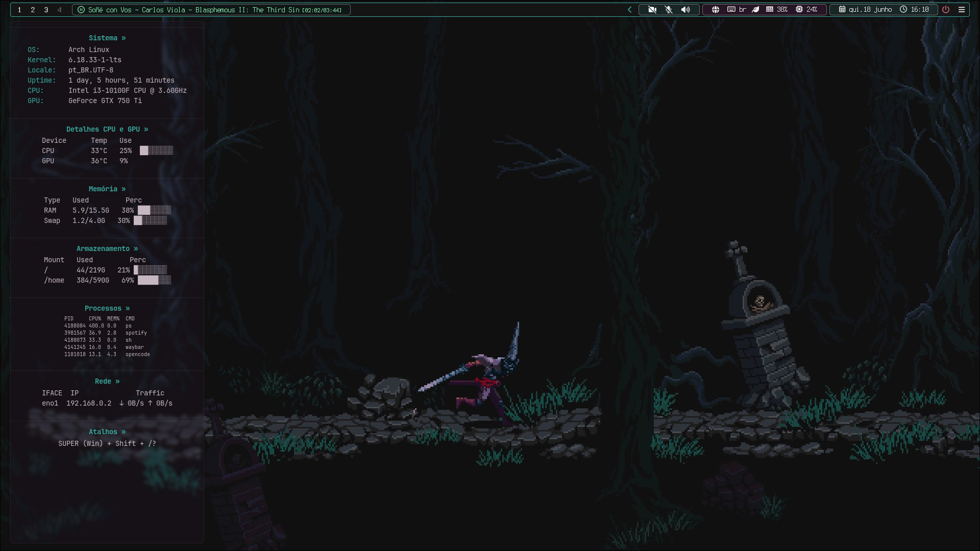980x551 pixels.
Task: Click the 'Sistema »' section header
Action: [x=107, y=38]
